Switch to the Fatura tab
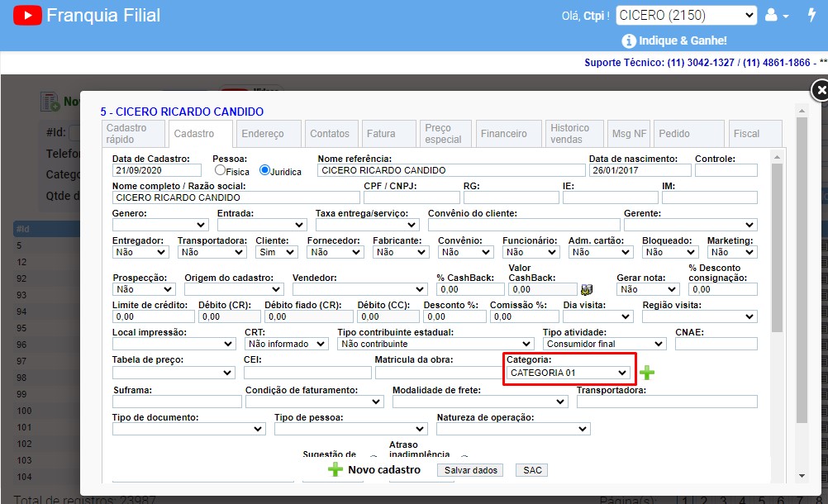Screen dimensions: 828x504 [x=388, y=134]
